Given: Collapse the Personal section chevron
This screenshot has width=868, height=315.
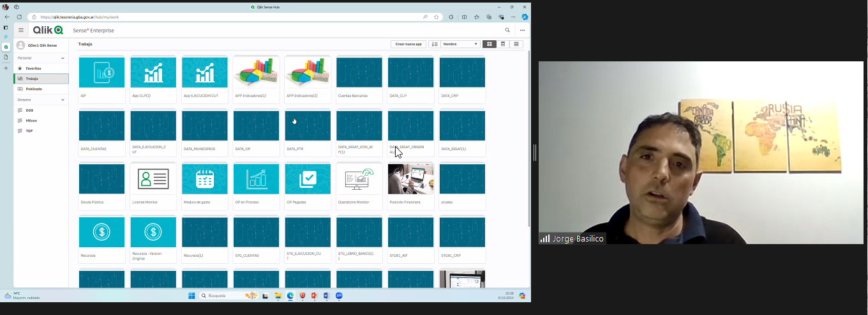Looking at the screenshot, I should click(63, 58).
